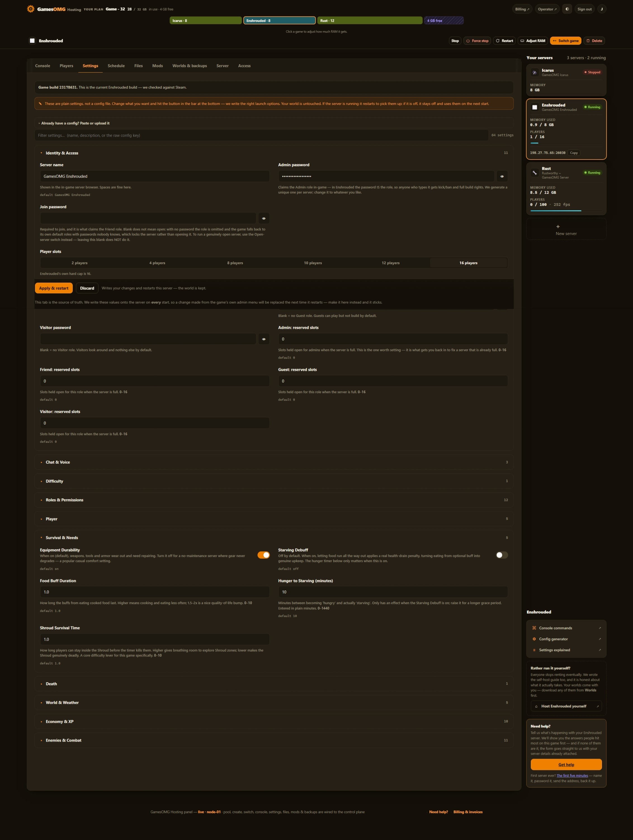Viewport: 633px width, 840px height.
Task: Enable Starving Debuff toggle
Action: 502,555
